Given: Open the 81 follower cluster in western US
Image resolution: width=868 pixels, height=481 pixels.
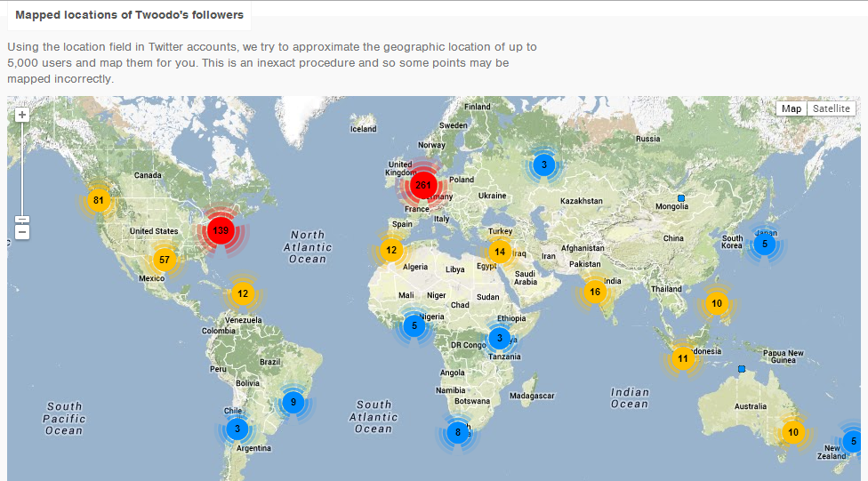Looking at the screenshot, I should (x=99, y=200).
